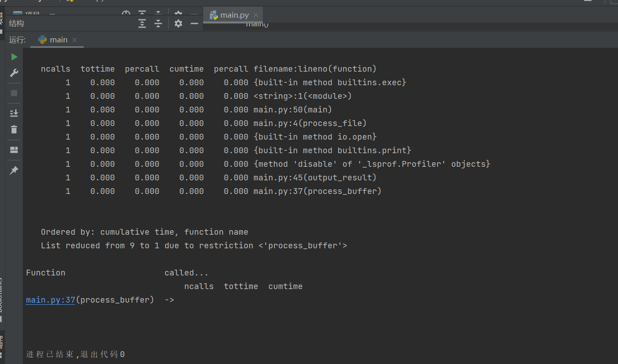This screenshot has width=618, height=364.
Task: Click the Structure panel title
Action: coord(16,23)
